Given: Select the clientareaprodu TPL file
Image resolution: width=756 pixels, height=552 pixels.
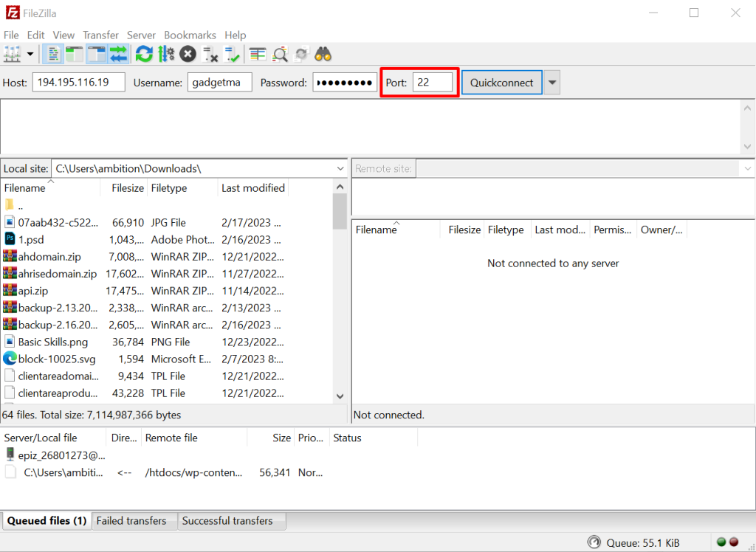Looking at the screenshot, I should tap(166, 393).
